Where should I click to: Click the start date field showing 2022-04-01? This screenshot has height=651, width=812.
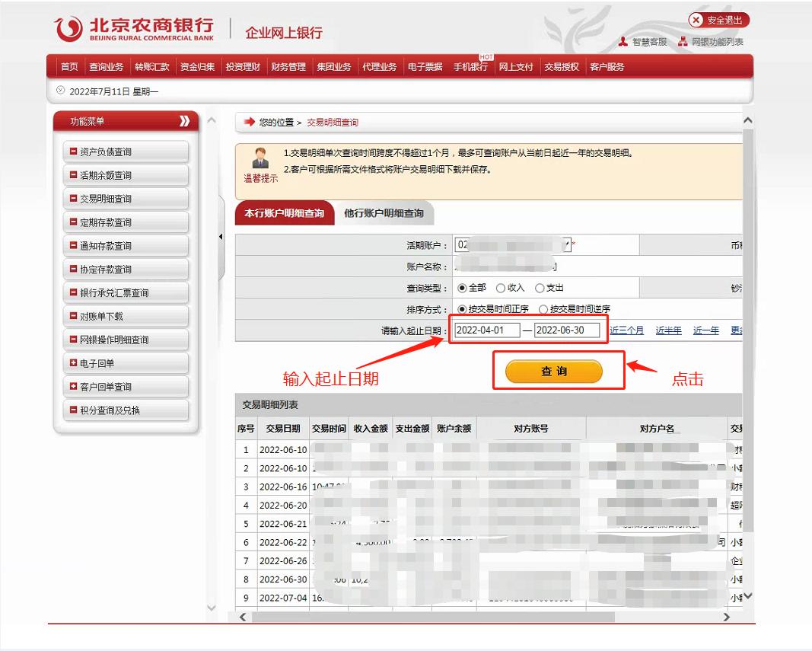pyautogui.click(x=487, y=330)
